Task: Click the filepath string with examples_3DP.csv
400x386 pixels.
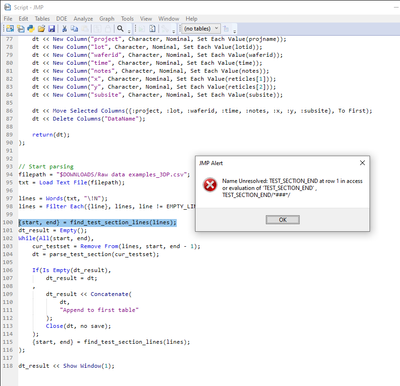Action: point(123,174)
